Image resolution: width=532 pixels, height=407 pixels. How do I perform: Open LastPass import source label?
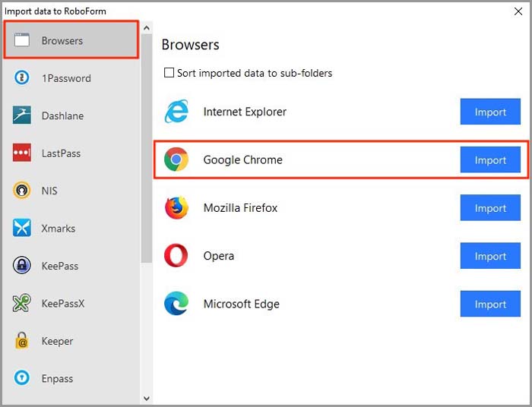61,153
